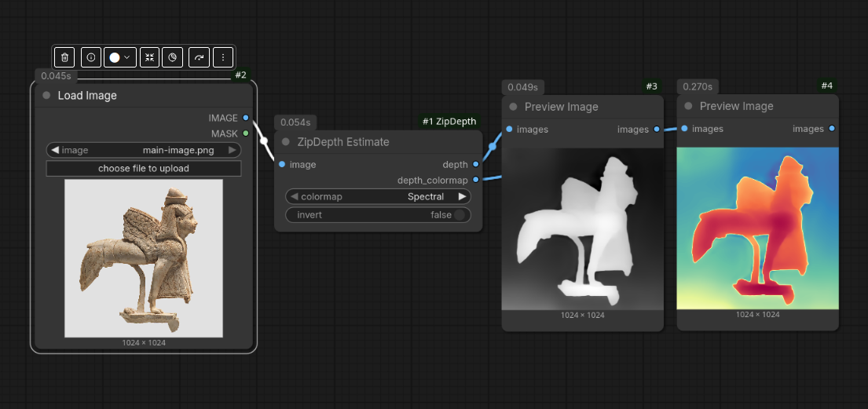Image resolution: width=868 pixels, height=409 pixels.
Task: Click the white color circle in toolbar
Action: coord(115,57)
